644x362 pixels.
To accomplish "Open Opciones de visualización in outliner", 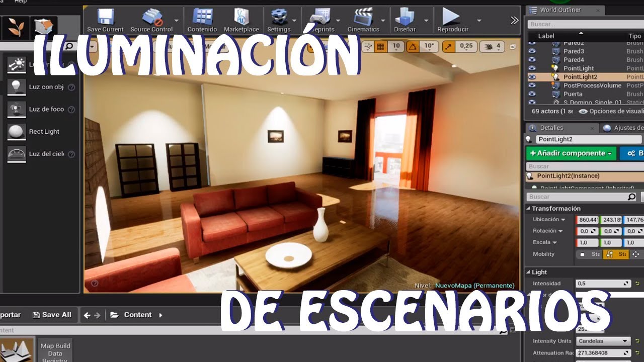I will 611,111.
